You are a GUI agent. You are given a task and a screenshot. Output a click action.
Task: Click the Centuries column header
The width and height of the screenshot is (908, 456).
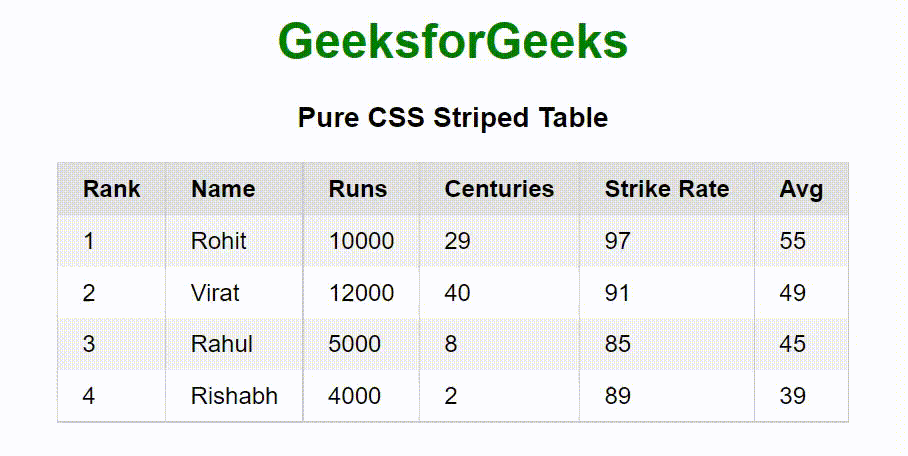(x=499, y=189)
